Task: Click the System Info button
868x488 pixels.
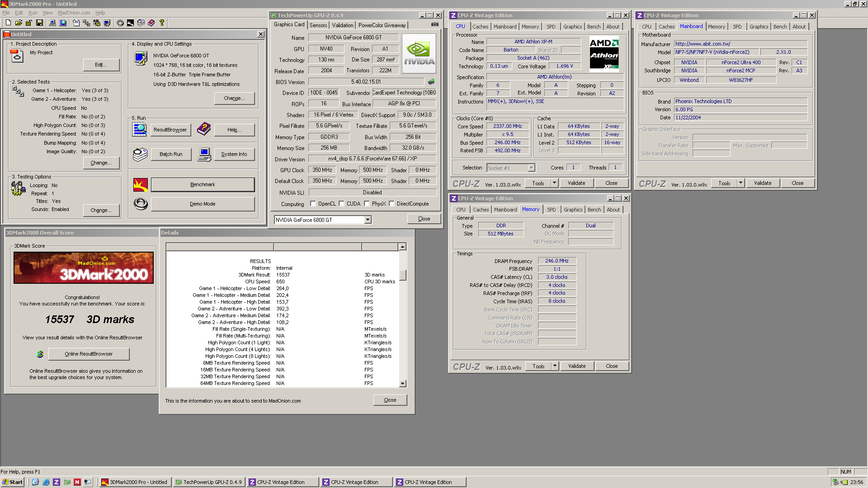Action: tap(234, 154)
